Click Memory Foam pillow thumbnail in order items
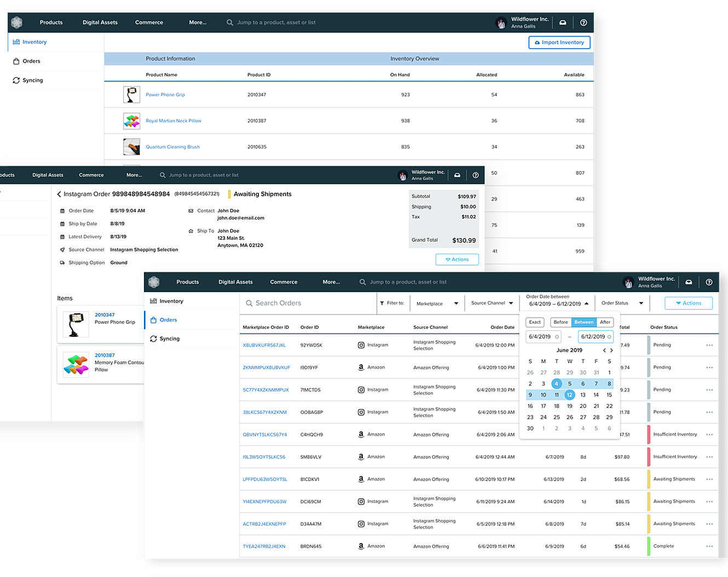 (76, 365)
